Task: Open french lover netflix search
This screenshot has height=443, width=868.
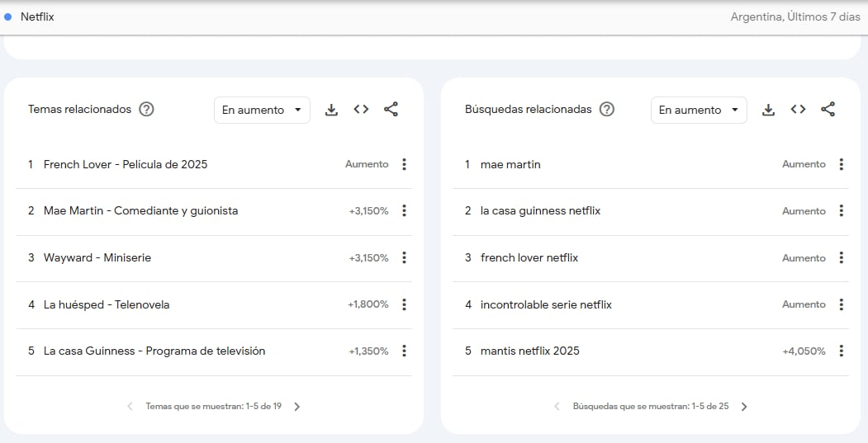Action: point(529,257)
